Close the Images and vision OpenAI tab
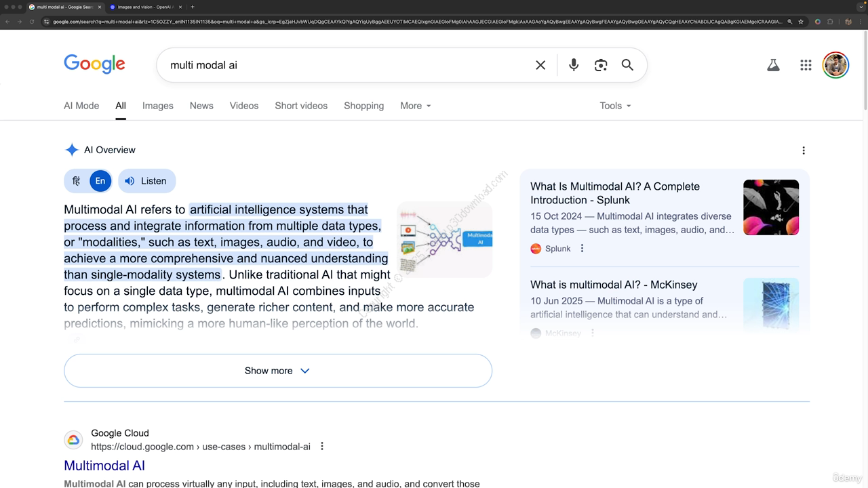The image size is (868, 488). click(x=180, y=7)
